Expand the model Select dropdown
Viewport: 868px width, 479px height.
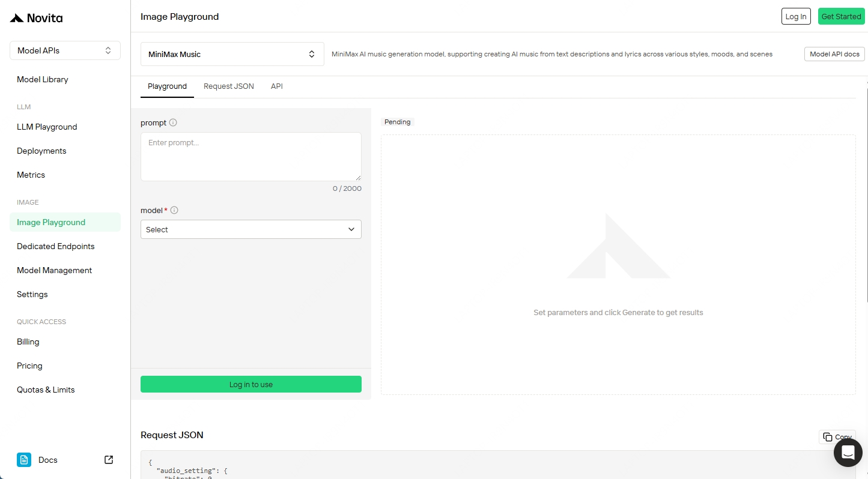(x=251, y=229)
